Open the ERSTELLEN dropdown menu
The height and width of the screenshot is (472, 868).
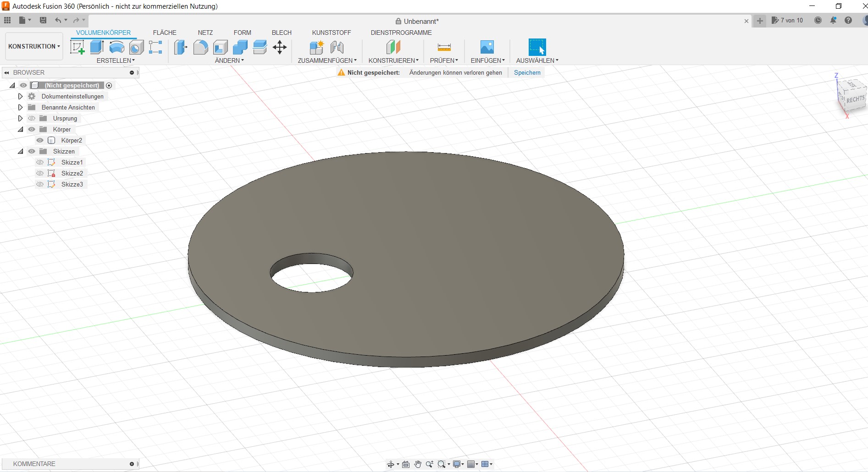pyautogui.click(x=116, y=60)
